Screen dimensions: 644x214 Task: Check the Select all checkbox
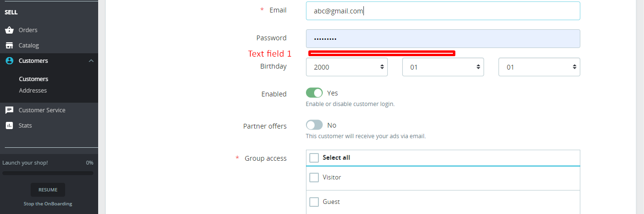[x=314, y=158]
